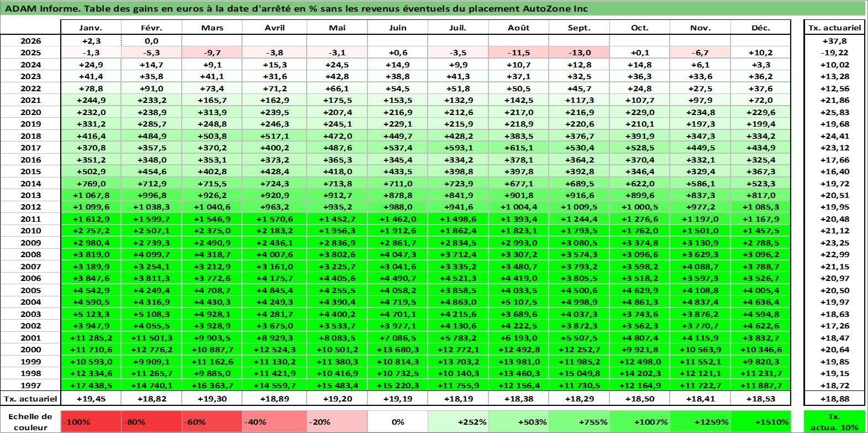Select the 2008 year row label

tap(30, 254)
